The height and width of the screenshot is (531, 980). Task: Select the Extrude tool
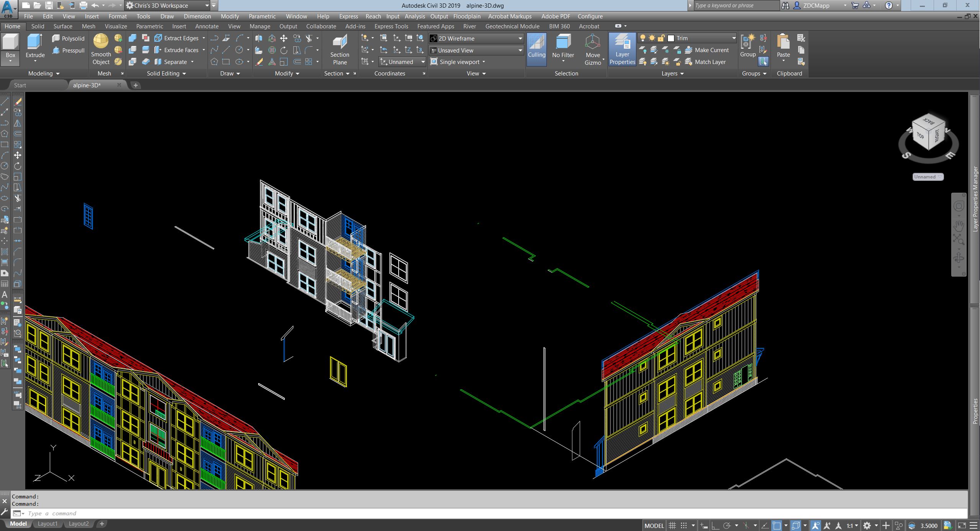35,43
